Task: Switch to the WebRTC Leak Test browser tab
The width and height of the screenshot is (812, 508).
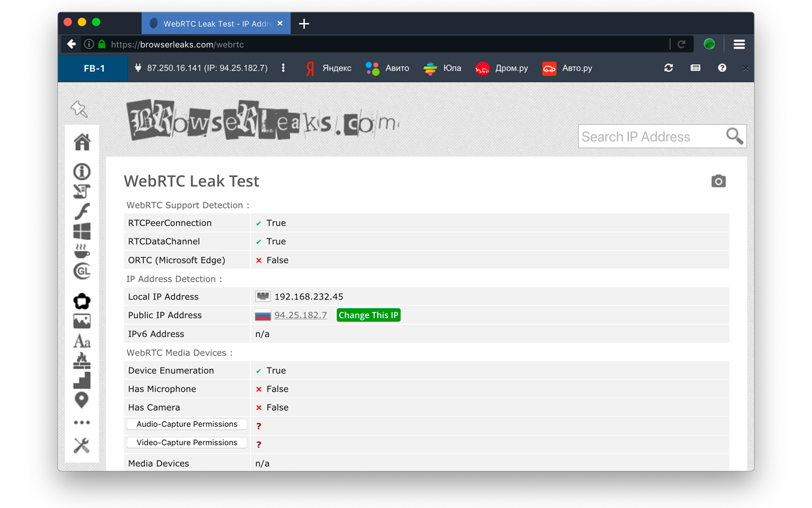Action: click(216, 24)
